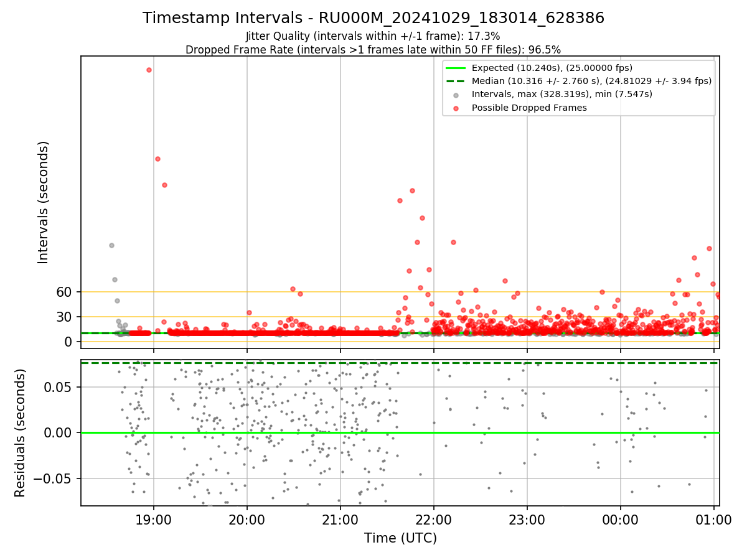747x560 pixels.
Task: Click the gray legend marker for Intervals
Action: coord(456,95)
